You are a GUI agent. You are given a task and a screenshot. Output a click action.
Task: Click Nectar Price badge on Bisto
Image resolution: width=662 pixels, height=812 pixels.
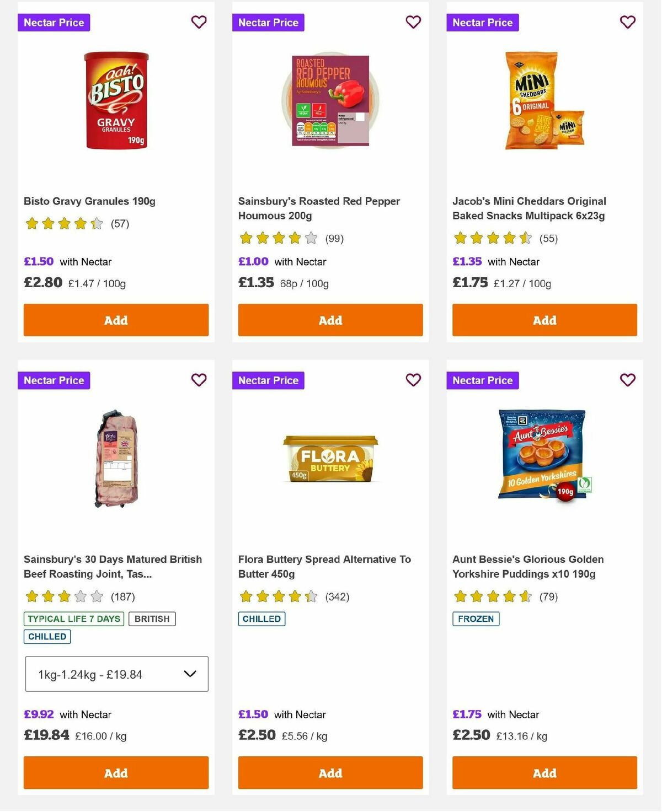[x=54, y=23]
